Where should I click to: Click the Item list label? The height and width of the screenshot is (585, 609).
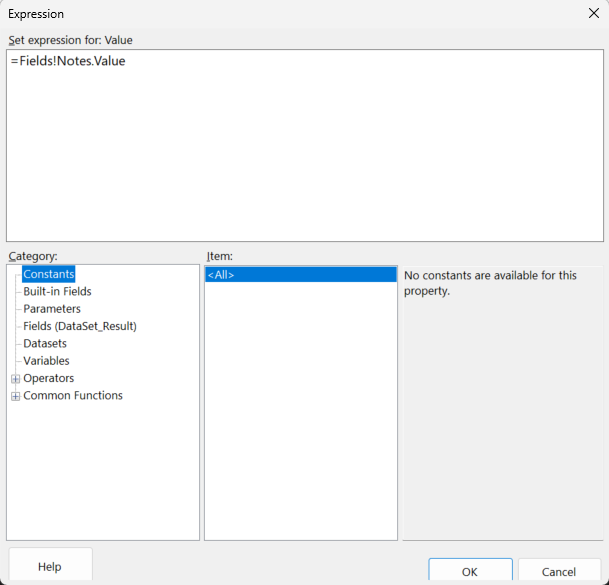220,256
